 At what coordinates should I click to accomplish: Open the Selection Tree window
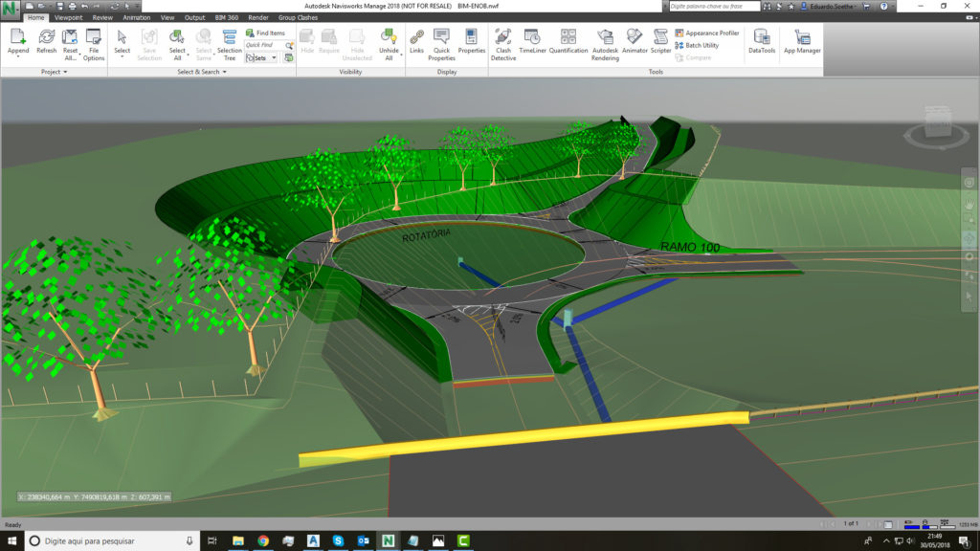[230, 44]
